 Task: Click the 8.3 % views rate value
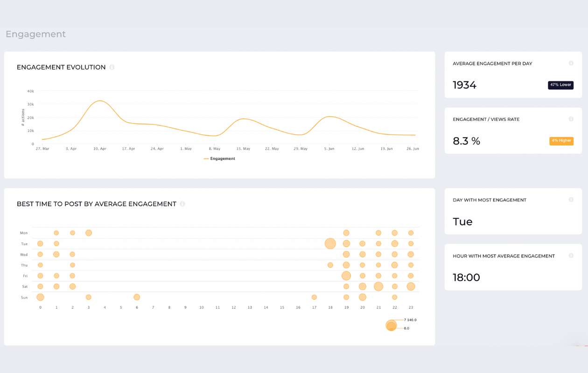point(466,141)
